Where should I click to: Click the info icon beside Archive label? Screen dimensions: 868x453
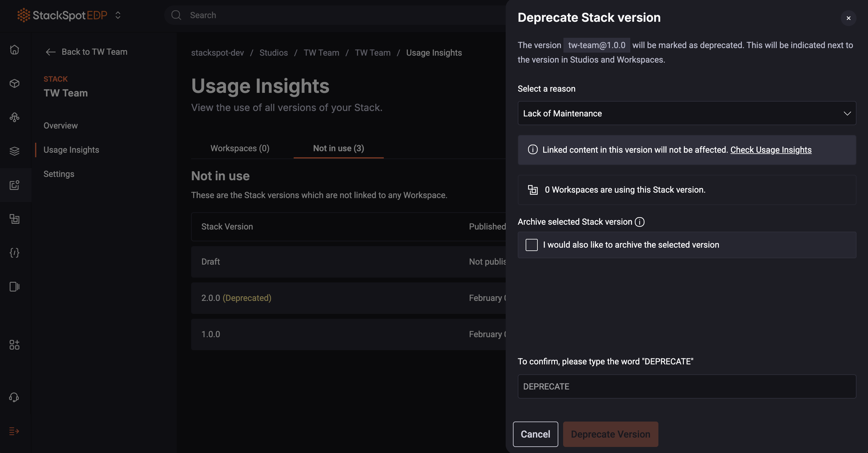[x=639, y=222]
